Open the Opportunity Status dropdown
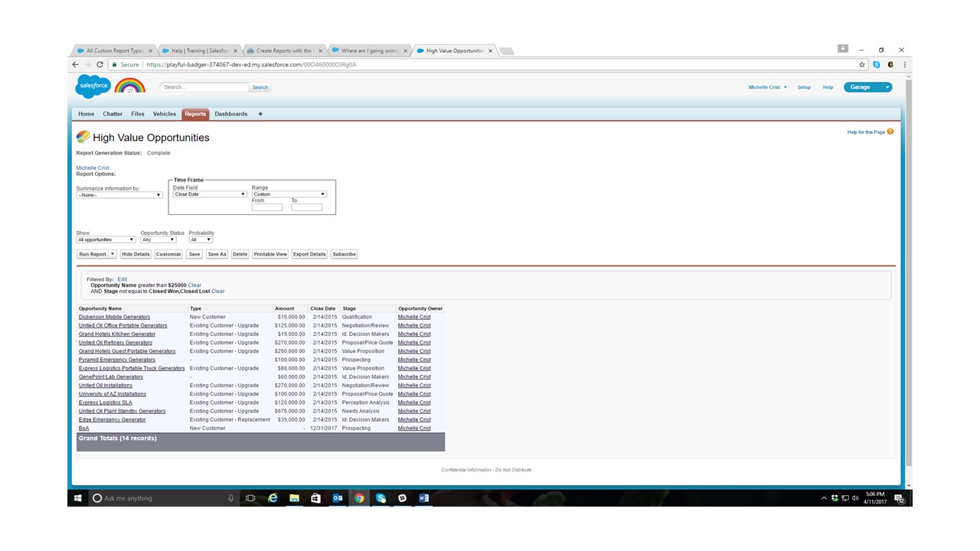Screen dimensions: 980x551 (x=158, y=240)
